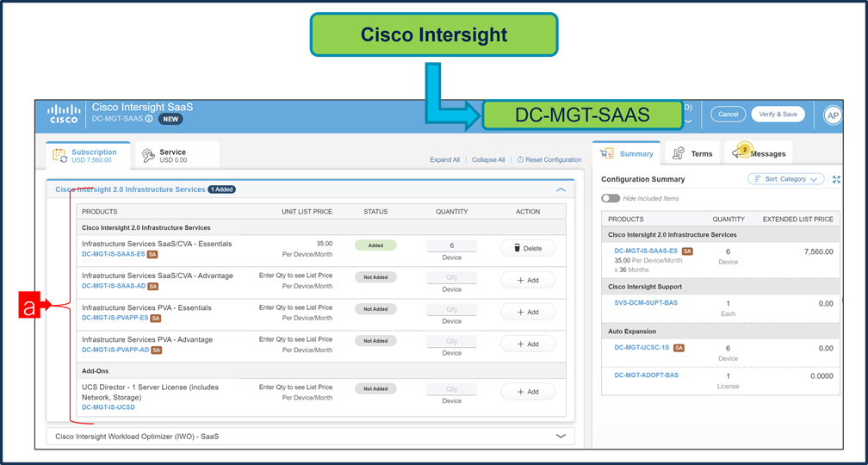Click Verify & Save button
Viewport: 868px width, 465px height.
coord(778,114)
